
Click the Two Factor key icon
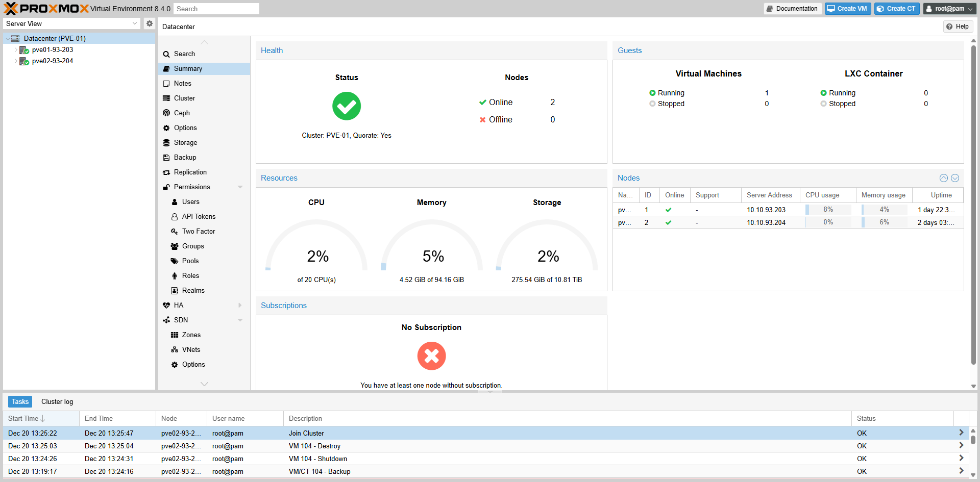175,232
